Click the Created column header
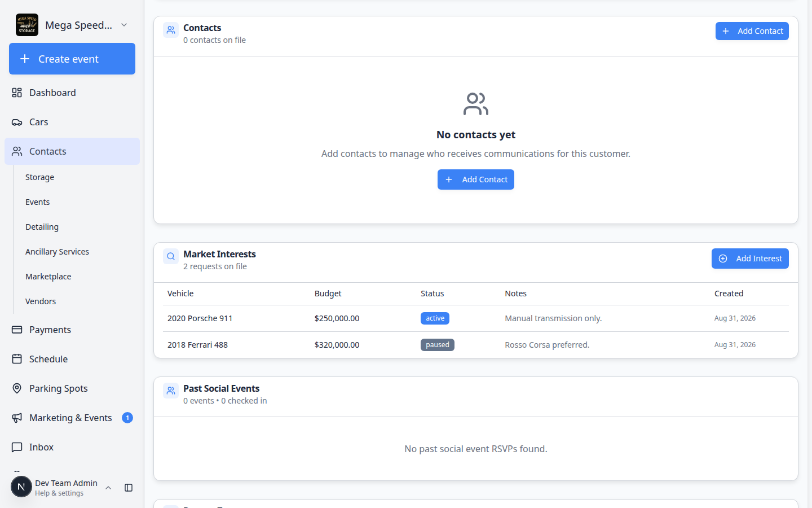Viewport: 812px width, 508px height. 729,294
